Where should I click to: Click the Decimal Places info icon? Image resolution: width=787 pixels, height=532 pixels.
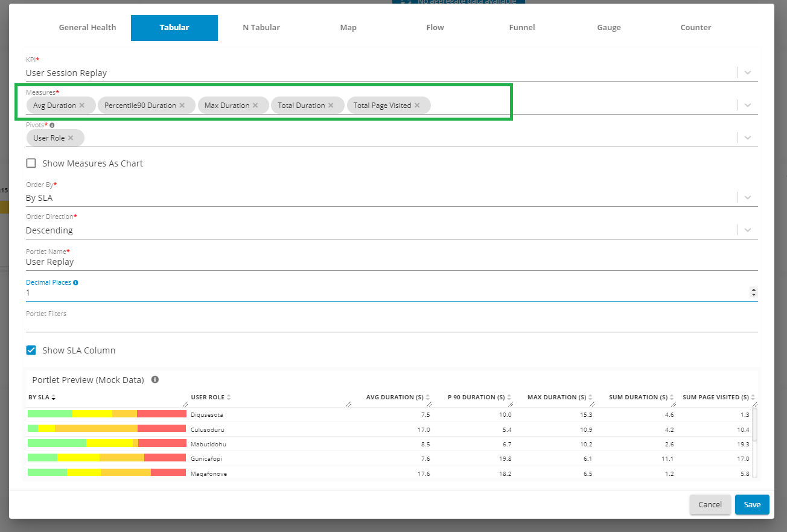[x=75, y=282]
